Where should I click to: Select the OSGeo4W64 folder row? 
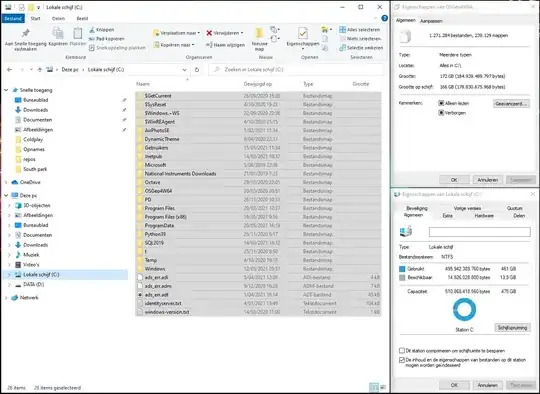(258, 191)
